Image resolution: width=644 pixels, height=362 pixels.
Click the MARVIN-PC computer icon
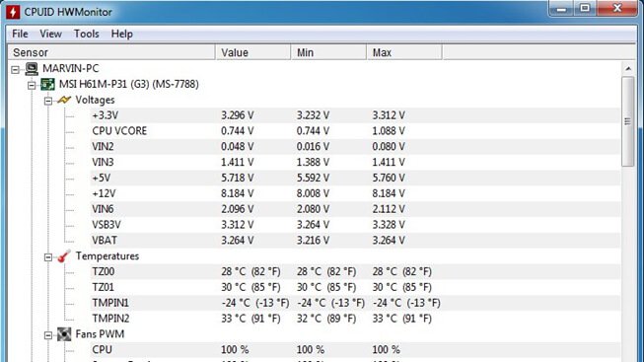(x=32, y=69)
